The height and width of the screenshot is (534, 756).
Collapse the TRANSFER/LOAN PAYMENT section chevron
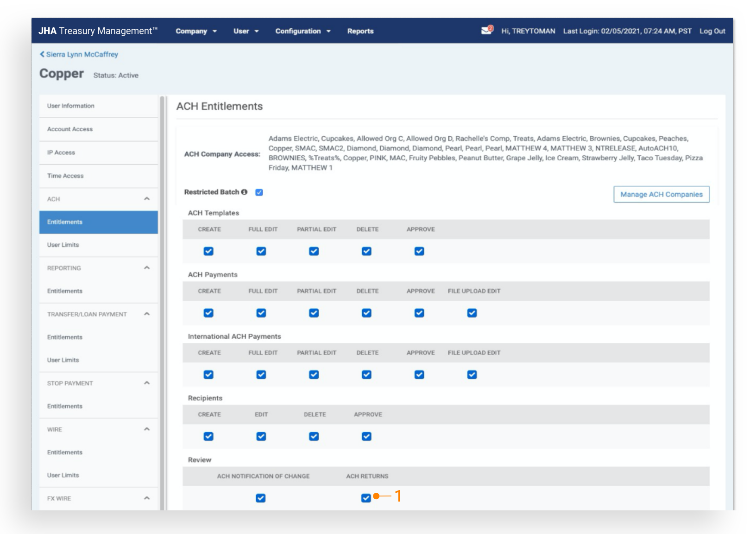[147, 314]
